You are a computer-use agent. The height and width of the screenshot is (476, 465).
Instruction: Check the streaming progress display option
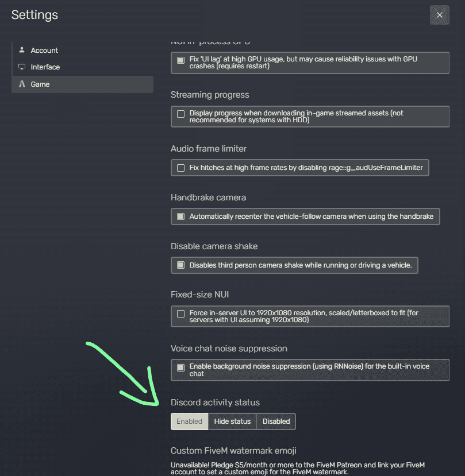(x=180, y=113)
